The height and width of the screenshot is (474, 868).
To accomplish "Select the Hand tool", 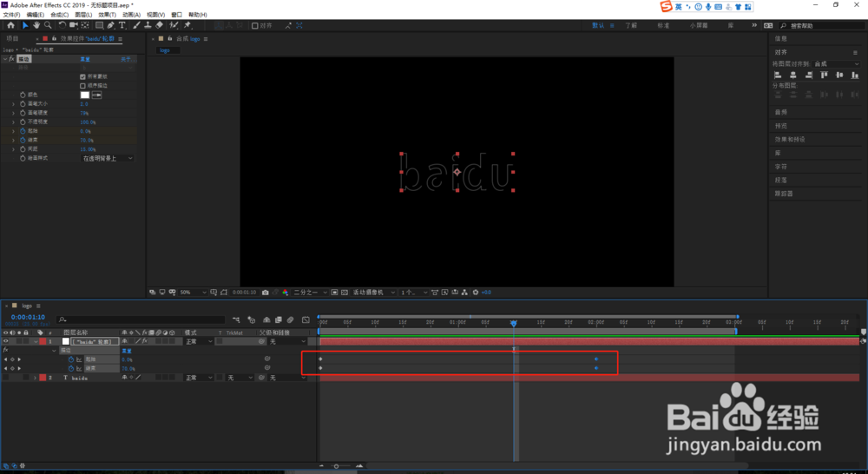I will (36, 25).
